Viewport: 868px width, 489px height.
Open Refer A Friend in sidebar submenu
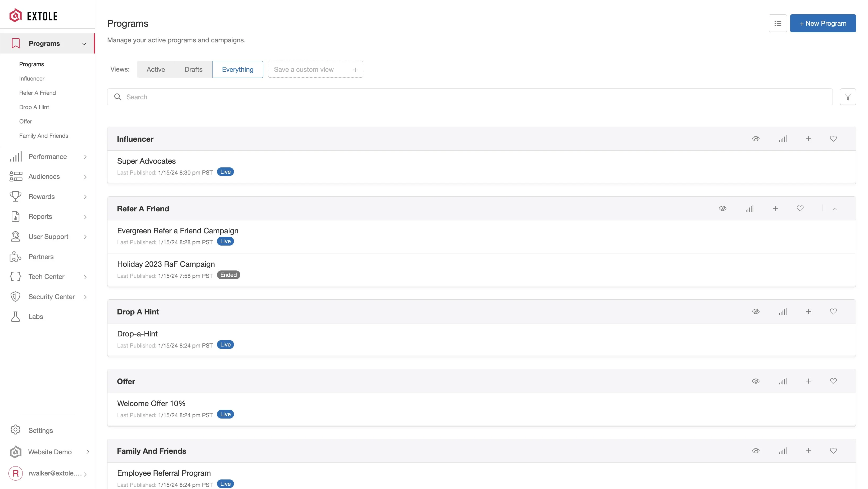click(x=37, y=93)
